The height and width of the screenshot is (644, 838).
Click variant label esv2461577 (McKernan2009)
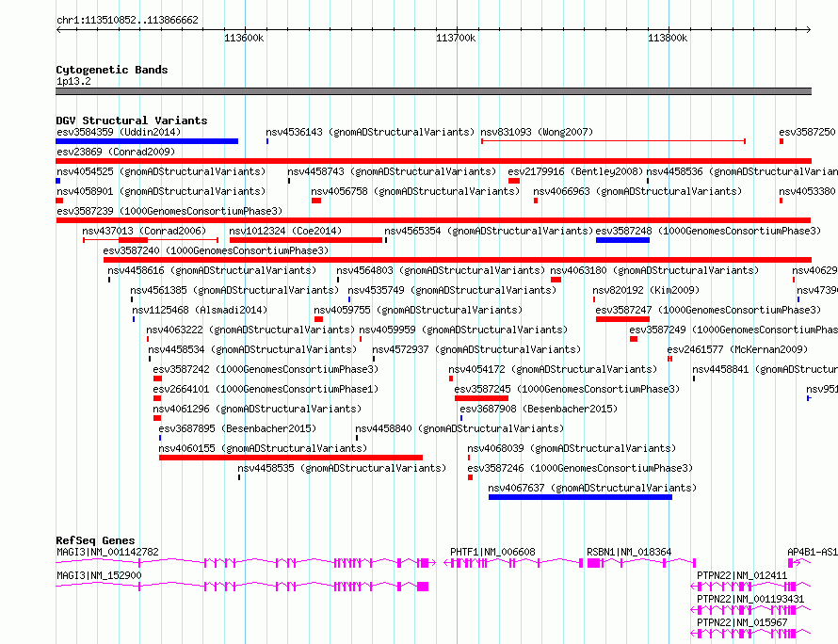pyautogui.click(x=737, y=349)
